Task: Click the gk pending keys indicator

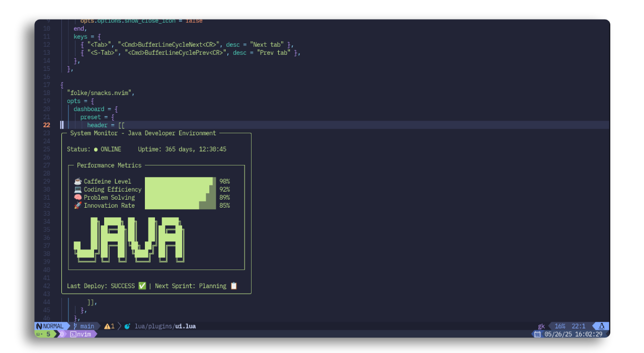Action: 541,326
